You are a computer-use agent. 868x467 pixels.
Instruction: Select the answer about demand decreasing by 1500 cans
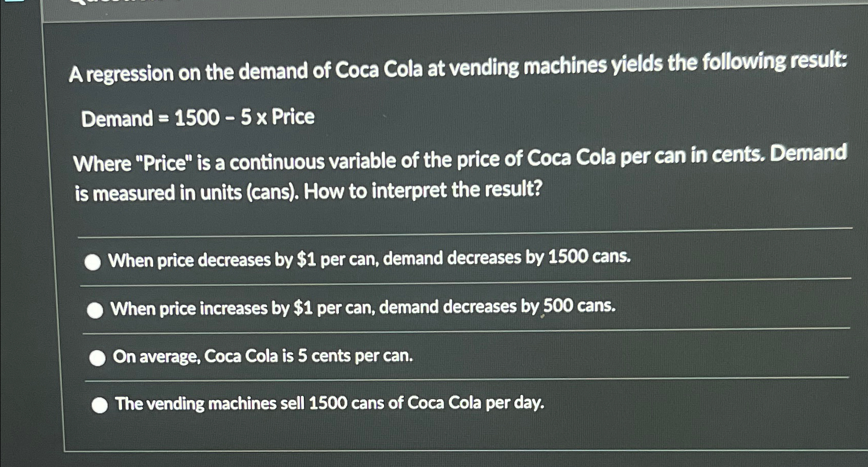[x=368, y=260]
